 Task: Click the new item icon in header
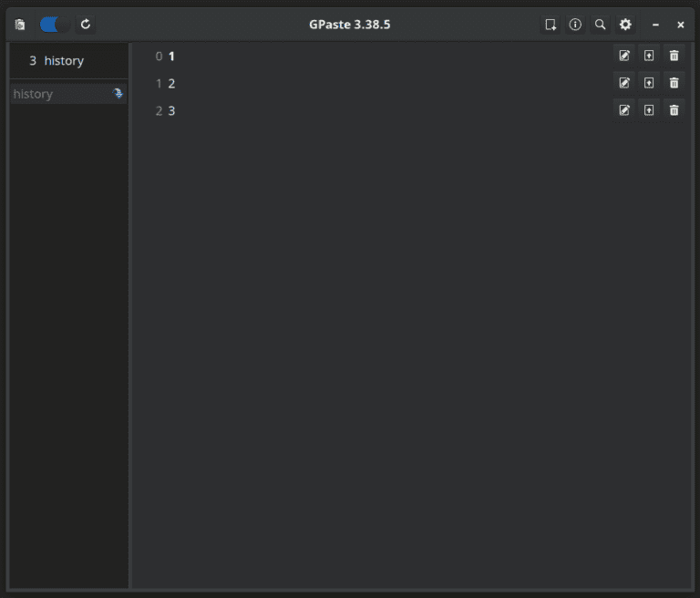point(551,25)
